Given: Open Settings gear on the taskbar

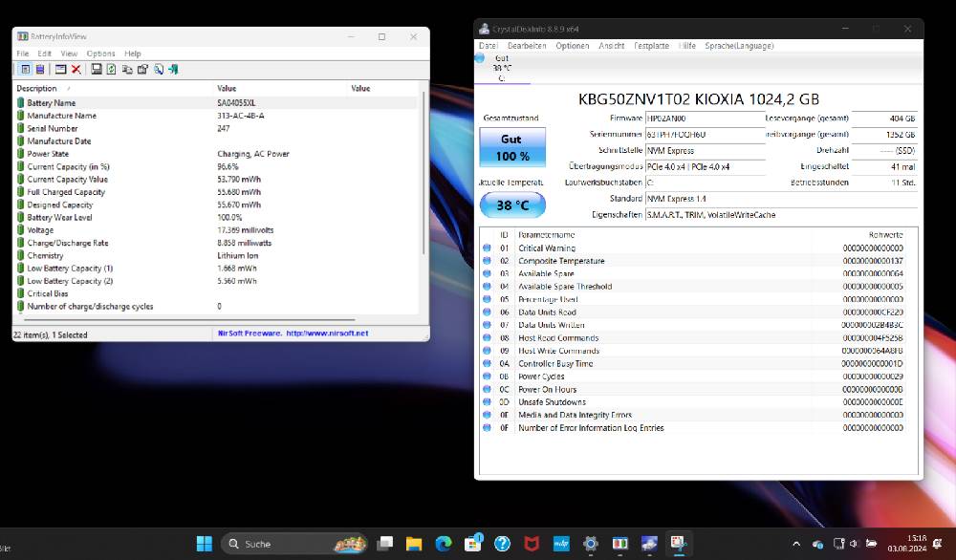Looking at the screenshot, I should (x=590, y=544).
